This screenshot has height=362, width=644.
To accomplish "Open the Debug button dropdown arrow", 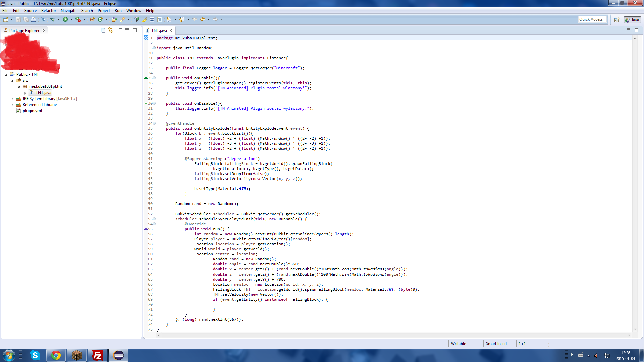I will tap(59, 19).
